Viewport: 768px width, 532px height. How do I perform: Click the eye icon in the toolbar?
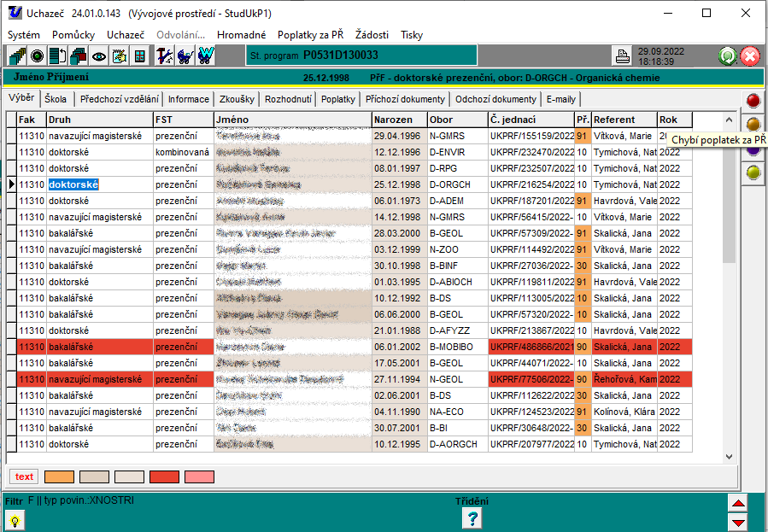[x=99, y=56]
